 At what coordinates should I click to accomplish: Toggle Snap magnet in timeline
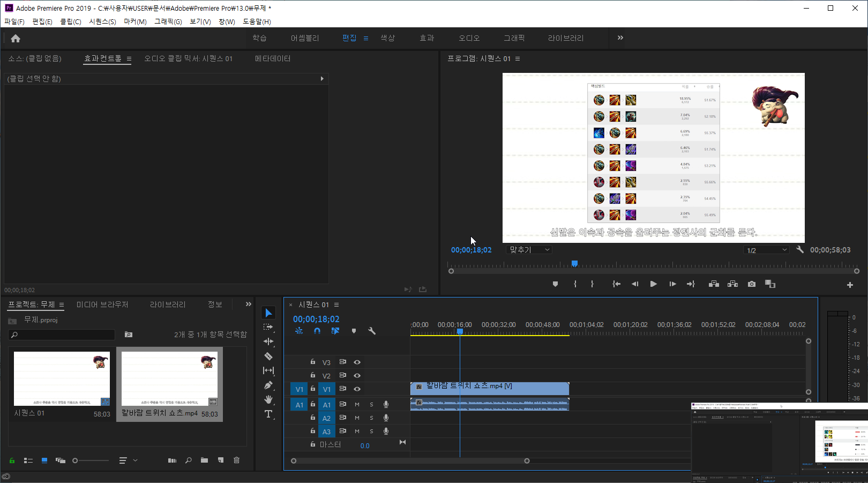tap(317, 331)
